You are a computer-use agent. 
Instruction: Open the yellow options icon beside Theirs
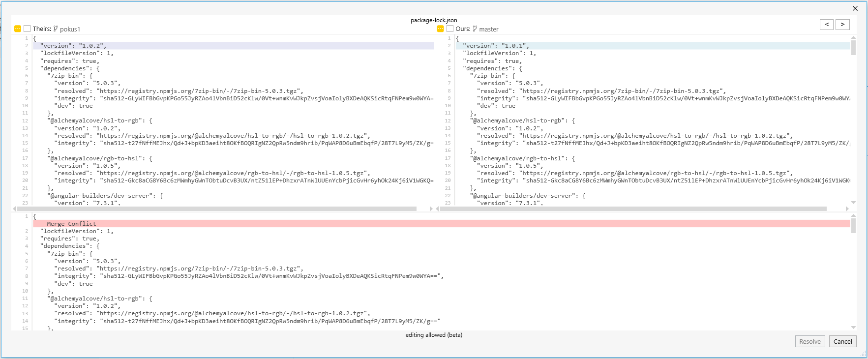pos(18,29)
